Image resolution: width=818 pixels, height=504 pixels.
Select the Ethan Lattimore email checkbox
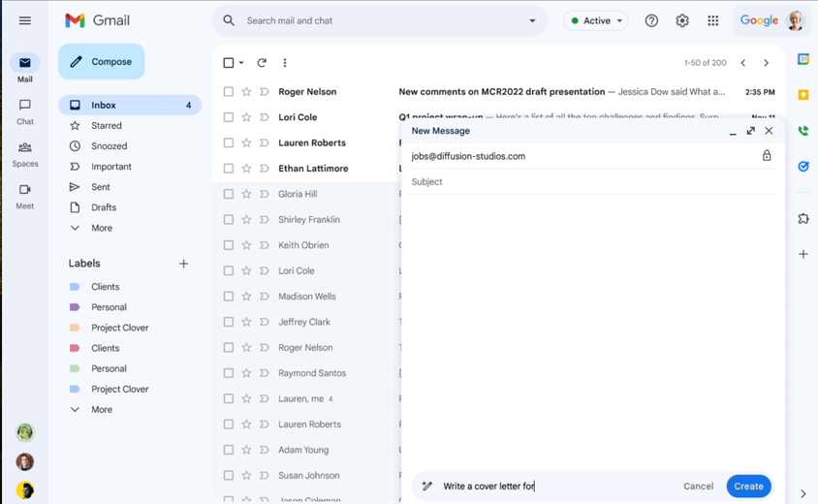(x=228, y=169)
